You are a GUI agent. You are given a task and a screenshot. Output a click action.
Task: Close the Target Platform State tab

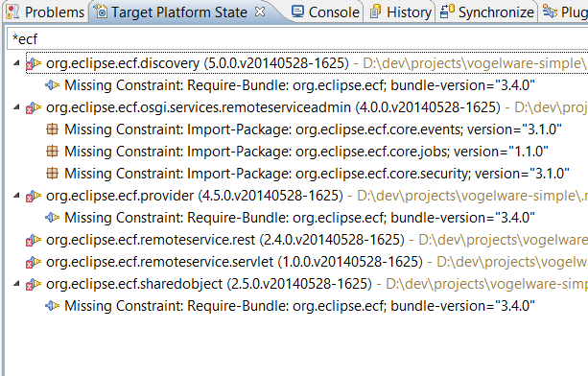(260, 12)
